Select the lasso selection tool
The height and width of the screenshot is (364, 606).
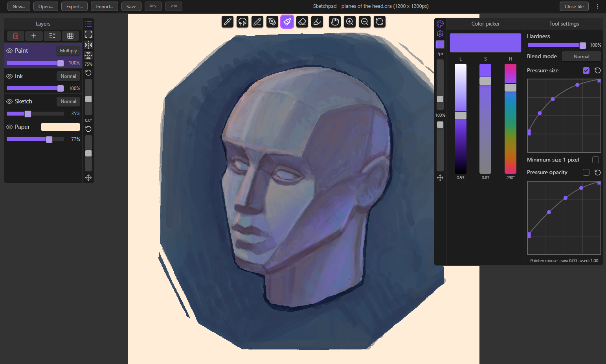(x=242, y=22)
